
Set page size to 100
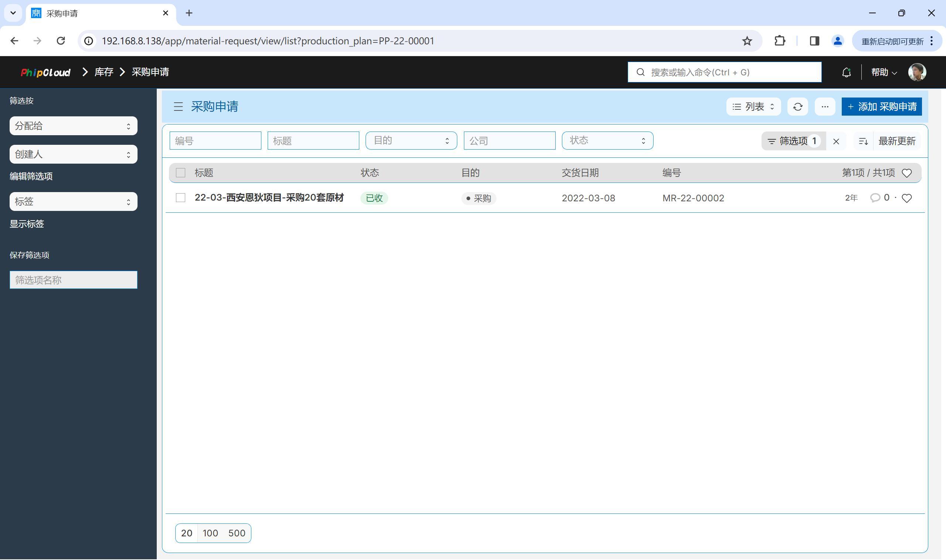tap(210, 533)
